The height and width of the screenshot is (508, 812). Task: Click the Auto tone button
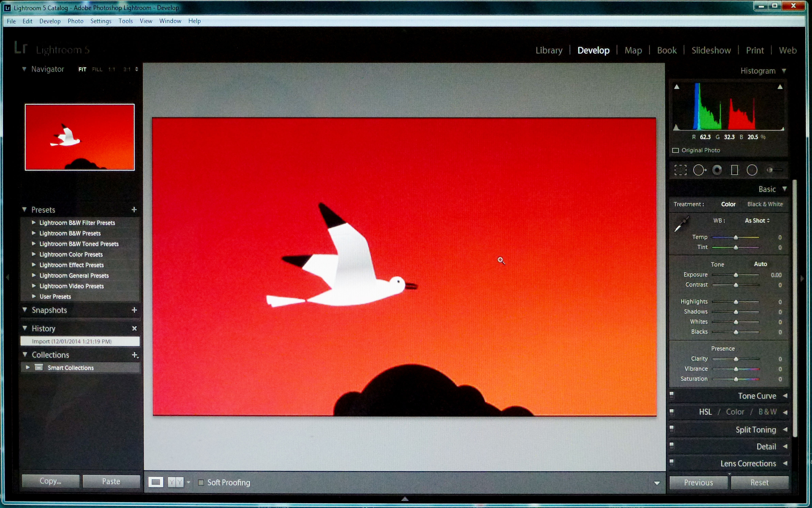pos(760,264)
